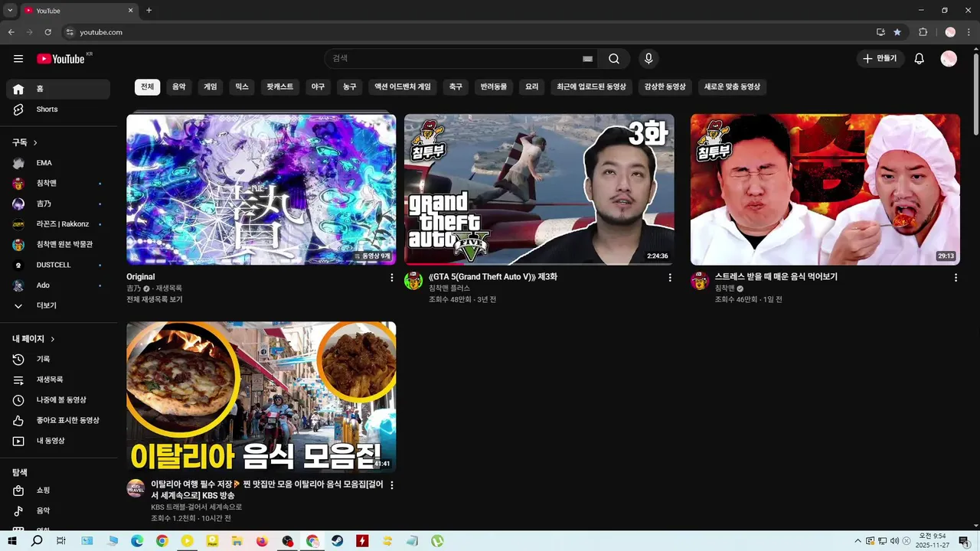
Task: Select the 반려동물 filter chip
Action: pos(494,87)
